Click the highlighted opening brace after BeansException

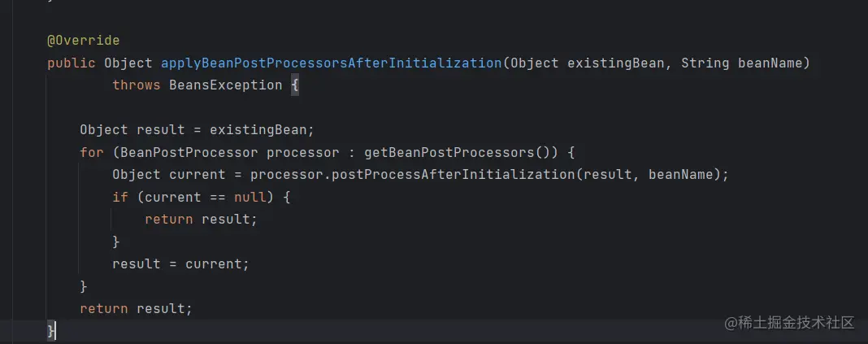(x=295, y=85)
